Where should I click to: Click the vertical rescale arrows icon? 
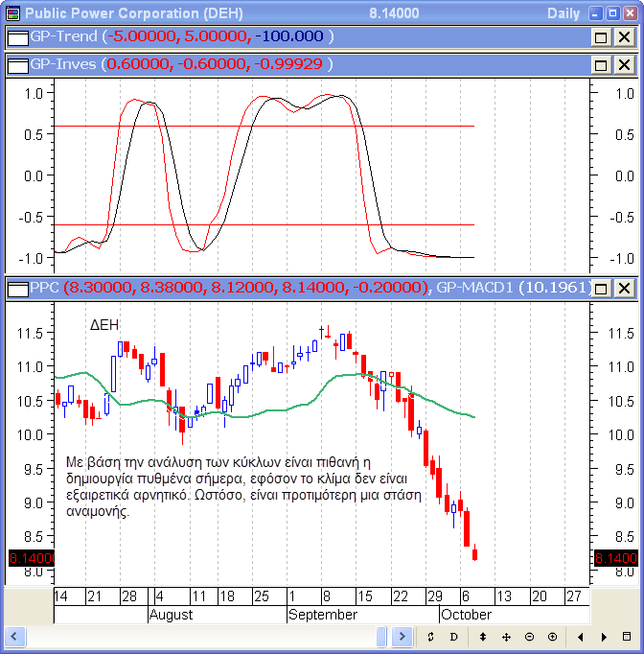pyautogui.click(x=483, y=637)
